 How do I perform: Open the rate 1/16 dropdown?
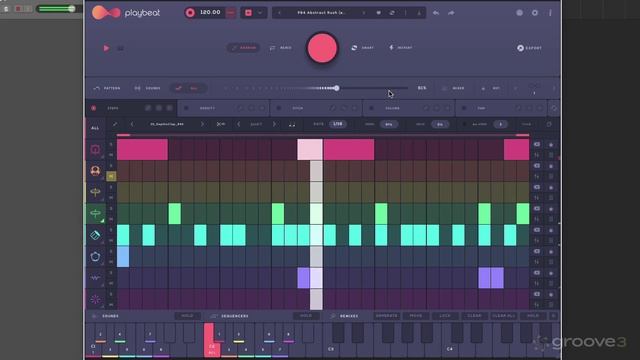(x=338, y=124)
